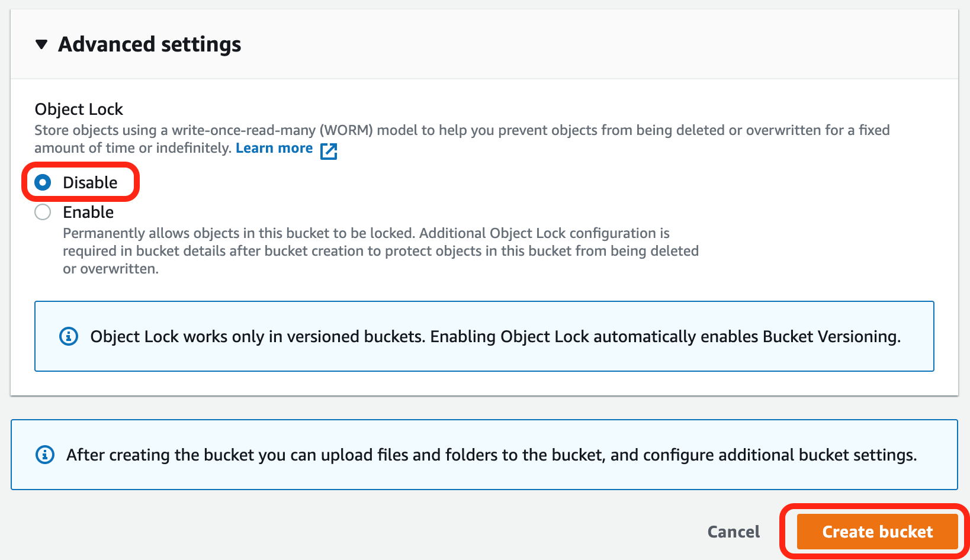This screenshot has height=560, width=970.
Task: Click the Object Lock versioned buckets notice text
Action: 495,336
